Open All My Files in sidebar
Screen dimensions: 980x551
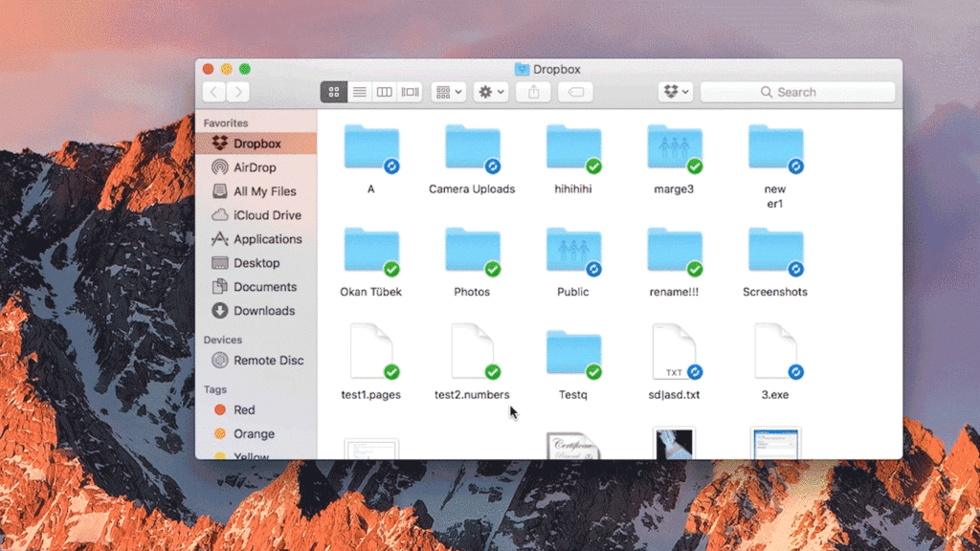point(256,191)
